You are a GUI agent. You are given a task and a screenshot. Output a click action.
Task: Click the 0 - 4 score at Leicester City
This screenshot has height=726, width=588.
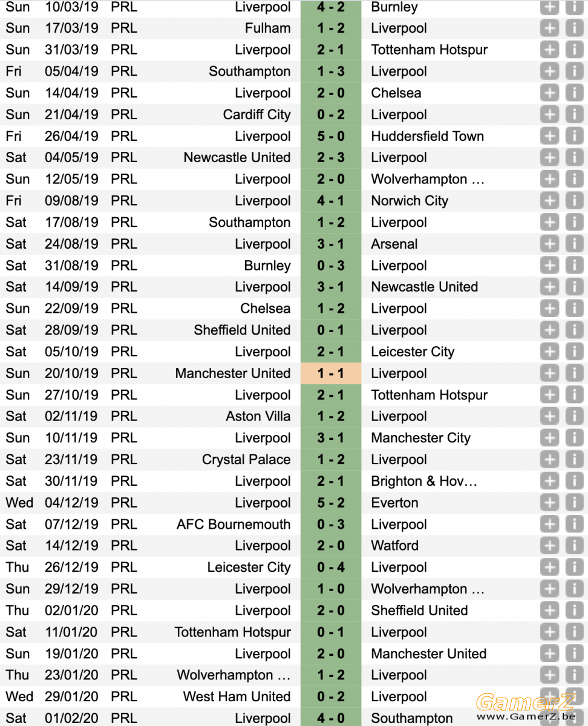pos(331,567)
